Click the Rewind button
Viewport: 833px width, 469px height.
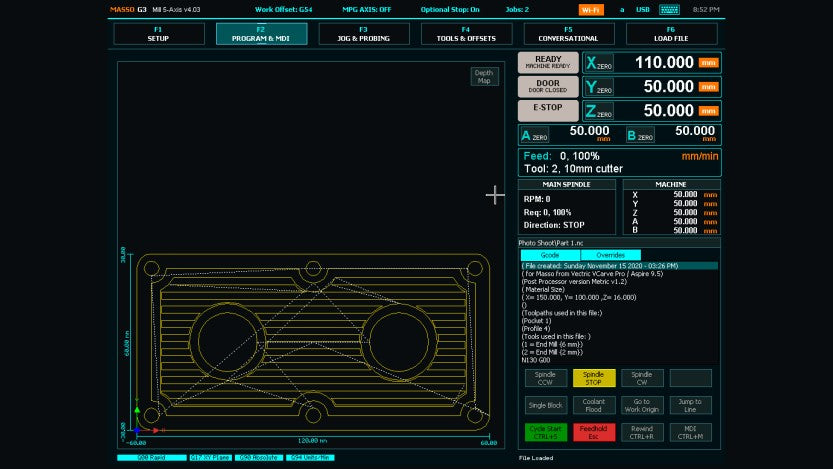pyautogui.click(x=641, y=432)
